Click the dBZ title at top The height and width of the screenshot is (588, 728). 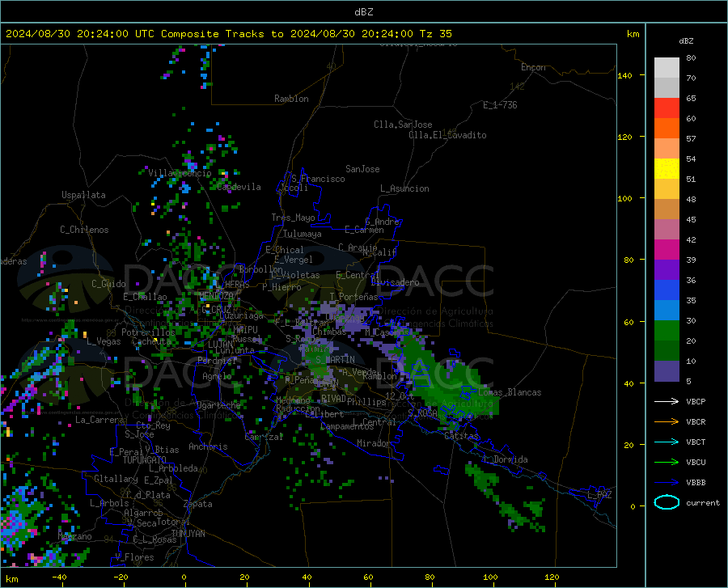click(x=363, y=12)
